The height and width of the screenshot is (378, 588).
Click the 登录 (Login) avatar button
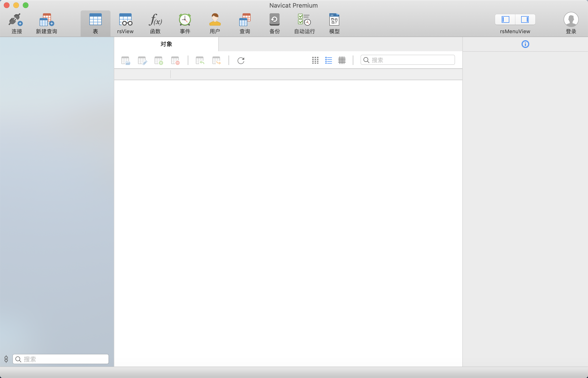tap(571, 20)
